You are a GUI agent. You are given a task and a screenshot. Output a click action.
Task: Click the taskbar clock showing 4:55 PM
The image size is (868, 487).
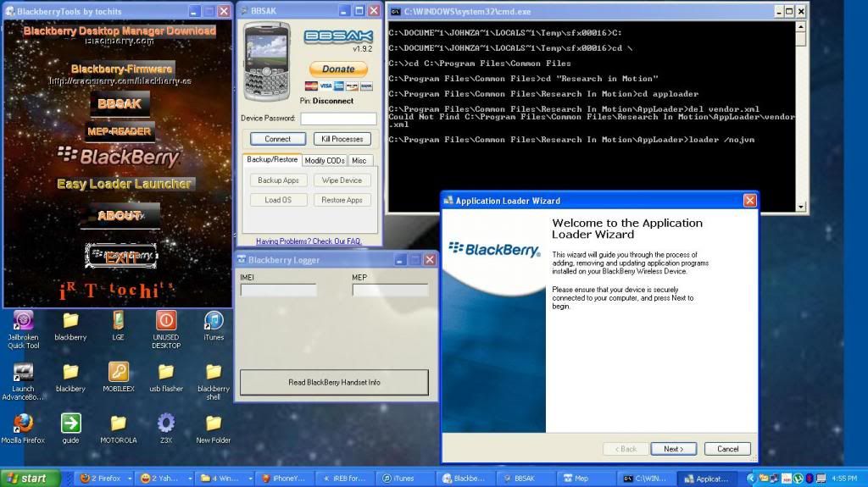click(844, 479)
